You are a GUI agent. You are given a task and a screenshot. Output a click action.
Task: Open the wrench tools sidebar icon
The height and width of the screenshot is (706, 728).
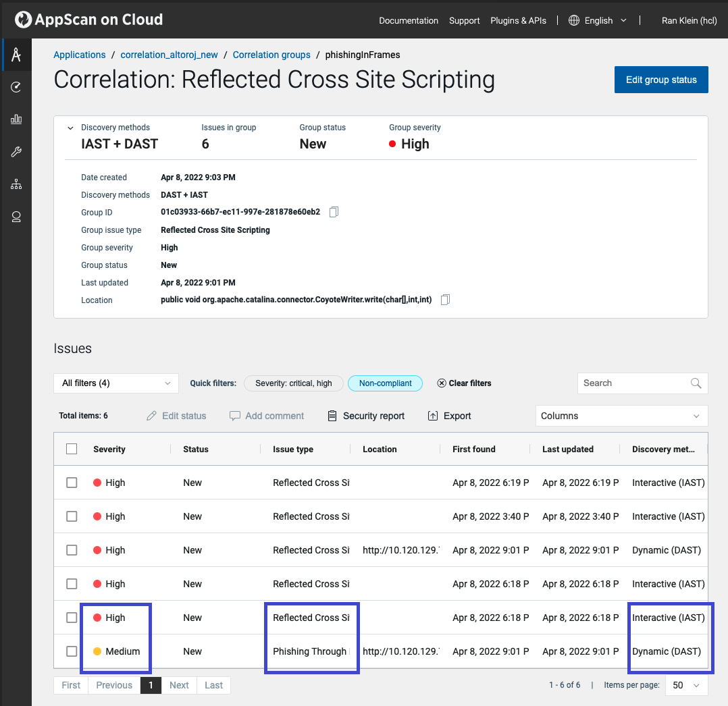pyautogui.click(x=16, y=152)
